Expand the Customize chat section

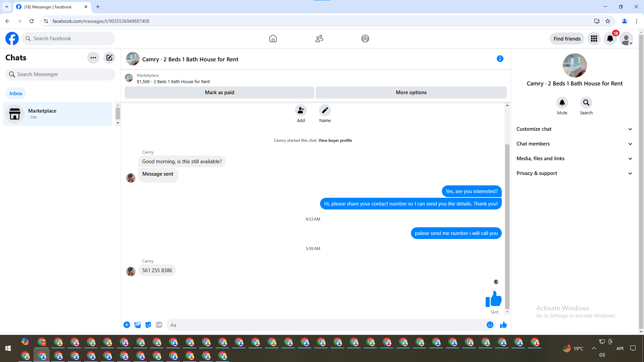[x=574, y=129]
